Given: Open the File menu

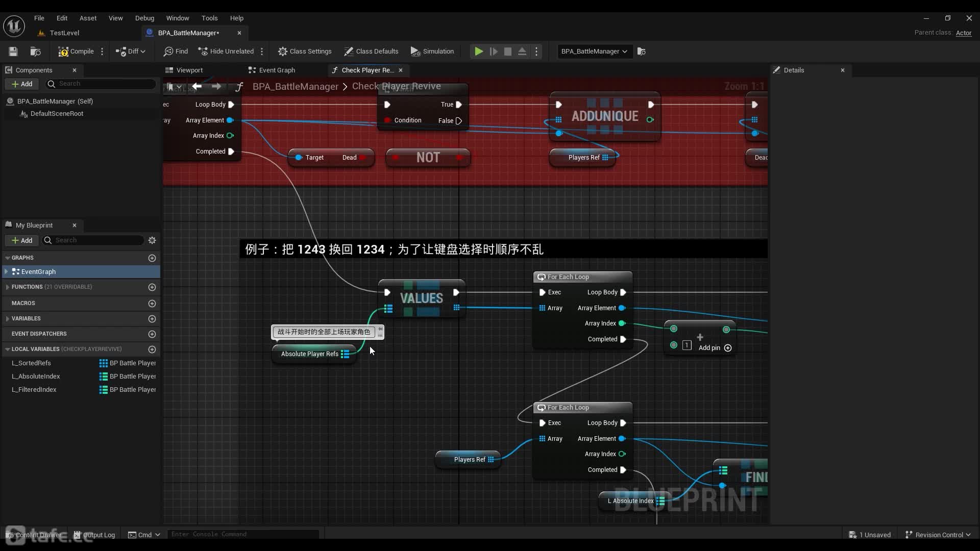Looking at the screenshot, I should coord(39,18).
